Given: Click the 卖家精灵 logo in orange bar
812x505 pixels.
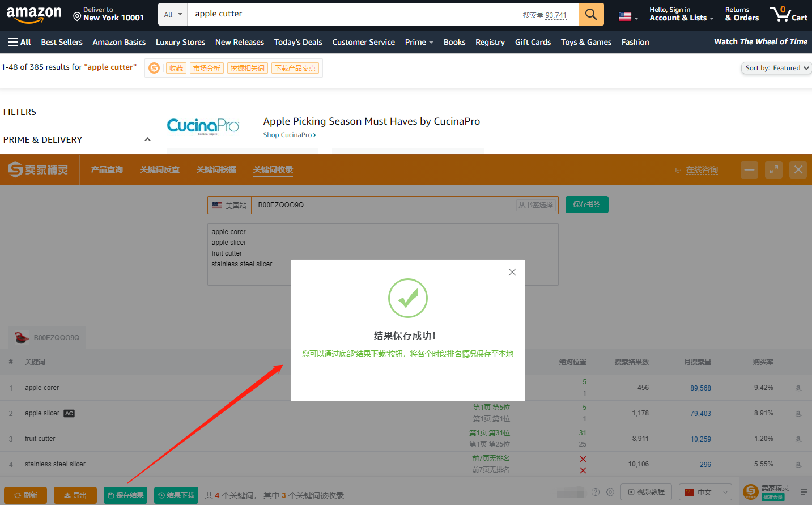Looking at the screenshot, I should point(38,169).
